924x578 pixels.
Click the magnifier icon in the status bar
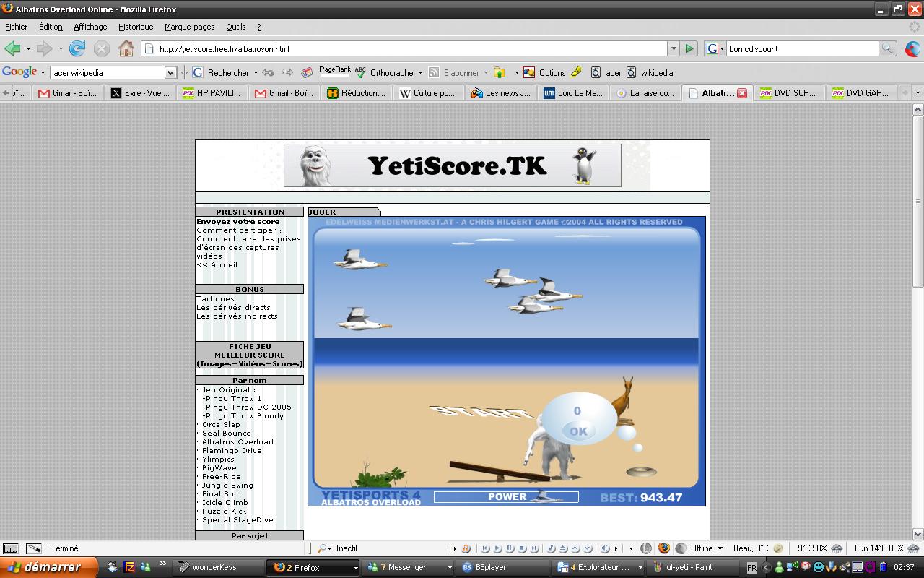322,548
